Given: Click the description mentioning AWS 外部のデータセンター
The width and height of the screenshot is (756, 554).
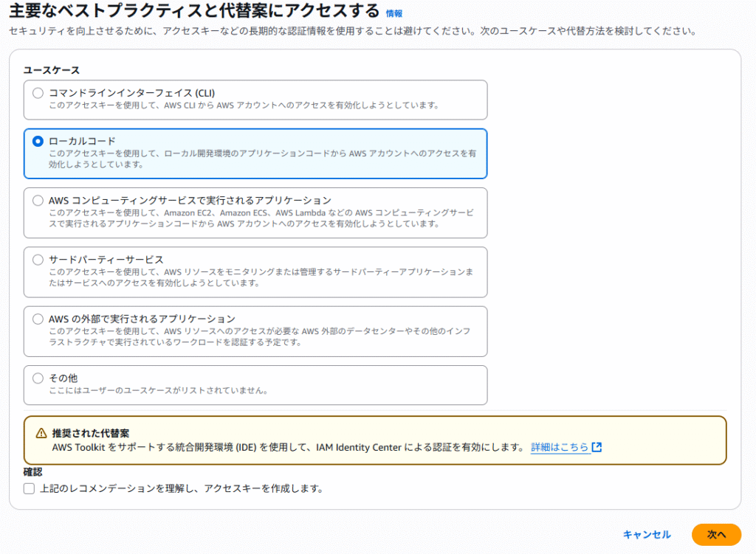Looking at the screenshot, I should point(259,336).
